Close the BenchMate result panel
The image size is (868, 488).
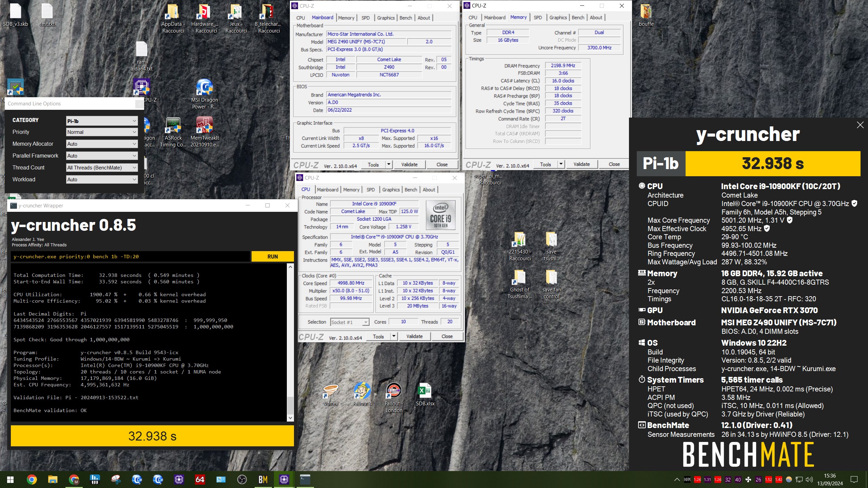pos(860,125)
